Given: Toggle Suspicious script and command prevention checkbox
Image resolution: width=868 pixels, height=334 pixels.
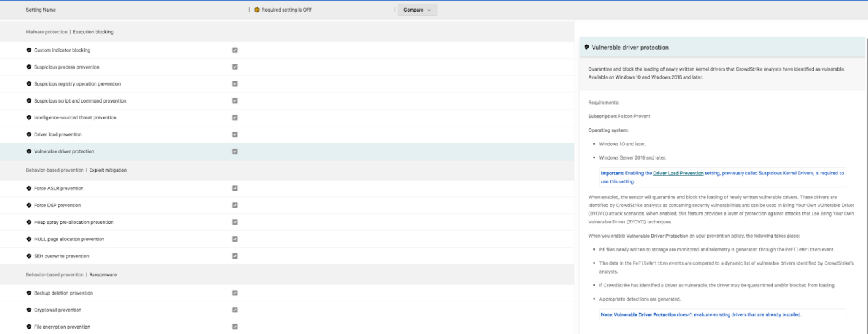Looking at the screenshot, I should pos(235,101).
